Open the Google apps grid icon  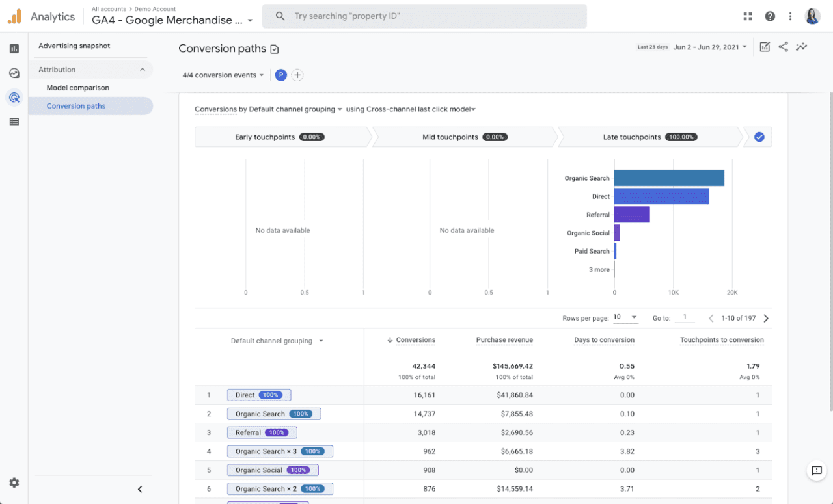pyautogui.click(x=748, y=16)
